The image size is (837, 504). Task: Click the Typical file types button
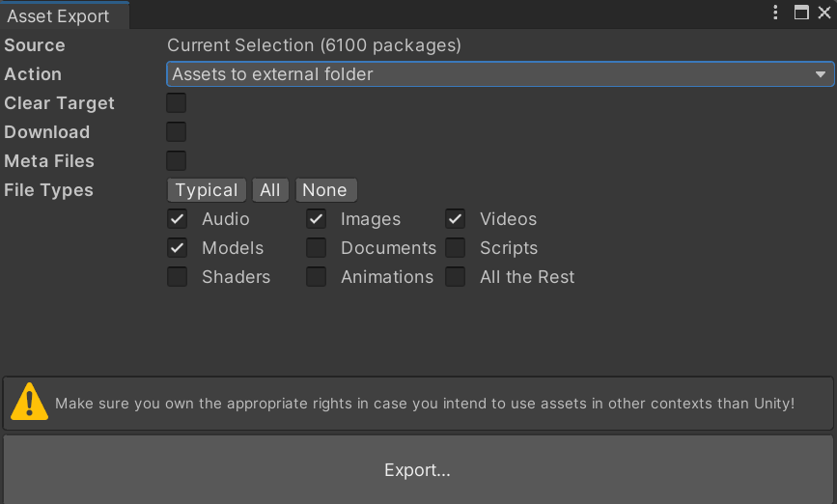click(x=207, y=190)
